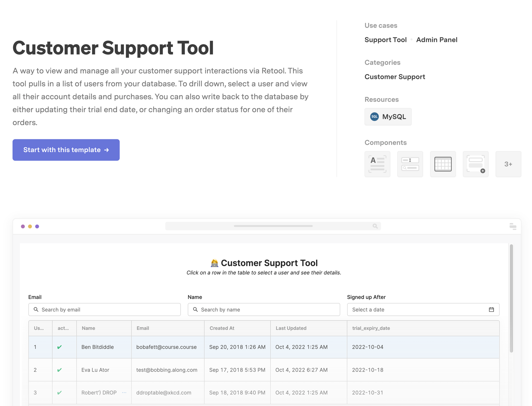532x406 pixels.
Task: Select the Robert') DROP name cell
Action: click(x=104, y=393)
